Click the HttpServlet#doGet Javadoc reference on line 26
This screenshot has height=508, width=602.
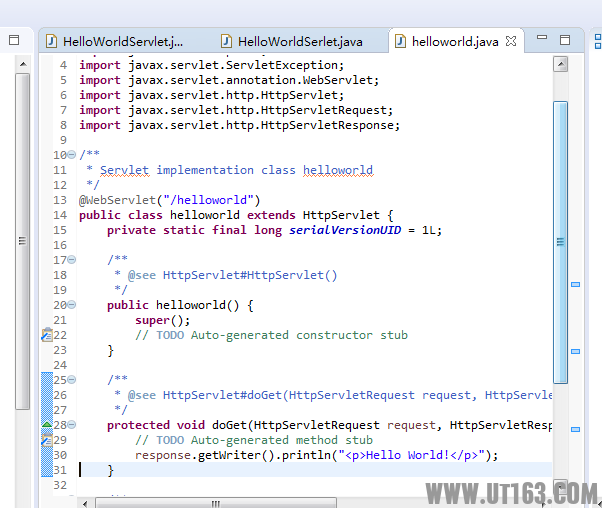tap(357, 395)
